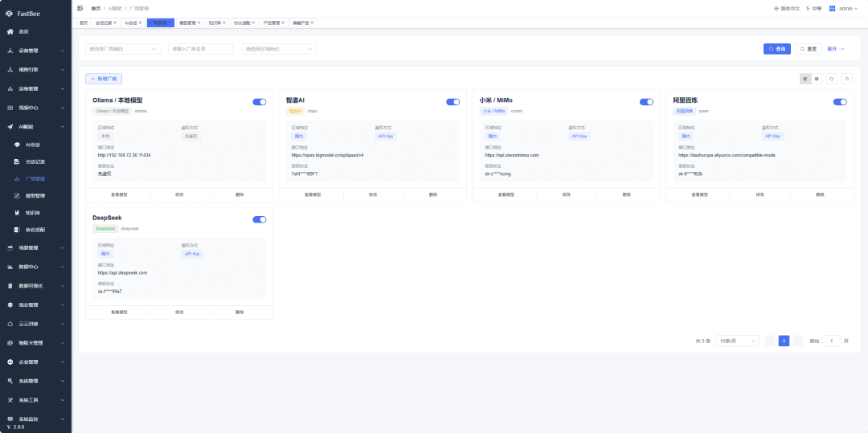868x433 pixels.
Task: Click the 云云对接 cloud icon
Action: click(x=10, y=324)
